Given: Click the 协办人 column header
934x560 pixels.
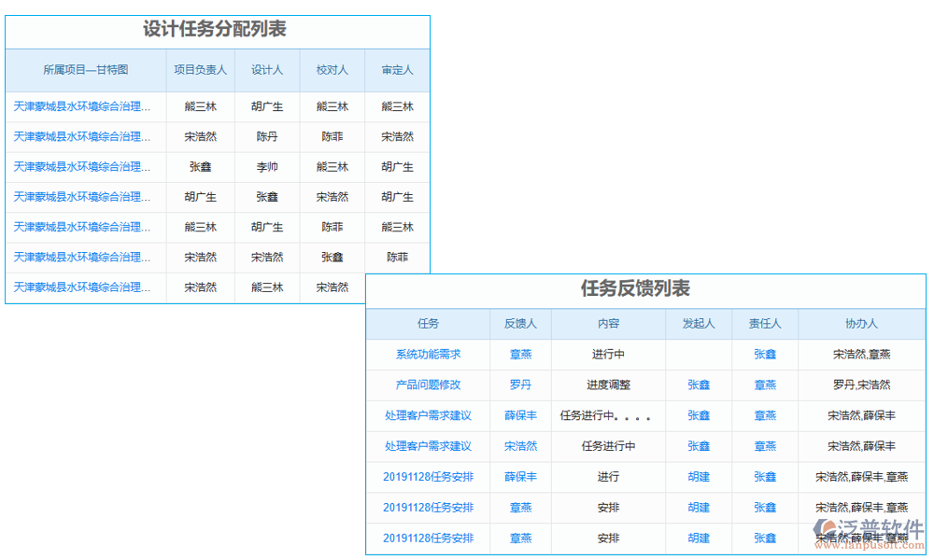Looking at the screenshot, I should (x=862, y=323).
